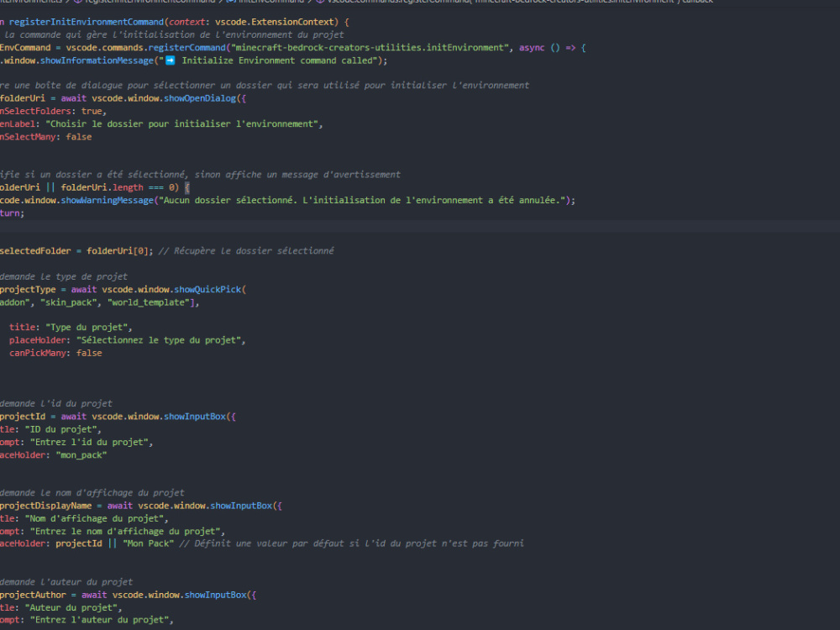Viewport: 840px width, 630px height.
Task: Click the false value on the nSelectMany line
Action: tap(79, 137)
